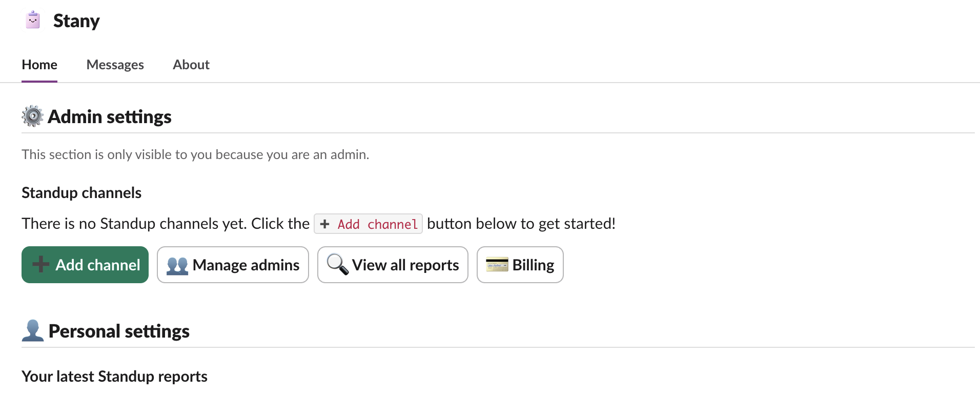Click the Personal settings heading text

click(x=119, y=331)
